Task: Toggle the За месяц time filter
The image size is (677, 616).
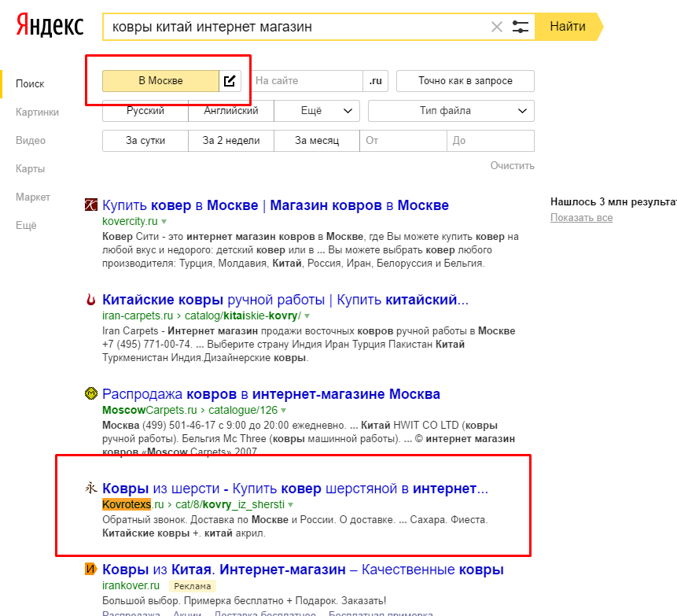Action: [x=317, y=140]
